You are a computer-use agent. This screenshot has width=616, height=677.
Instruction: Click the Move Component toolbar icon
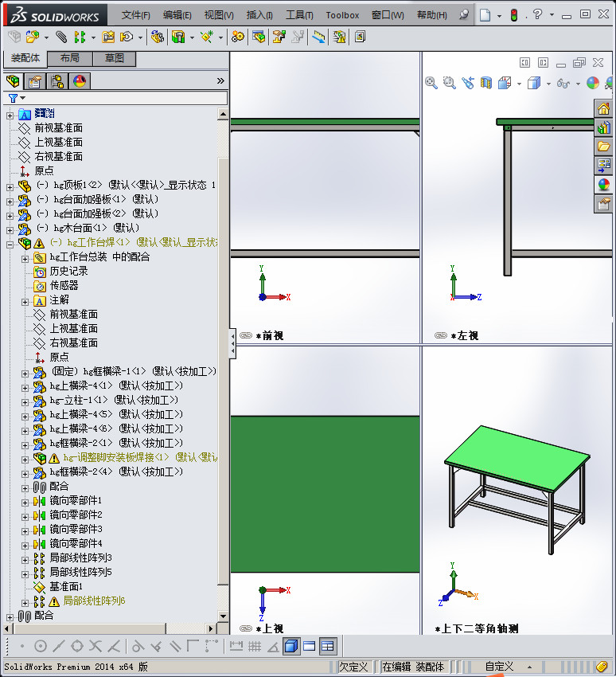click(127, 37)
